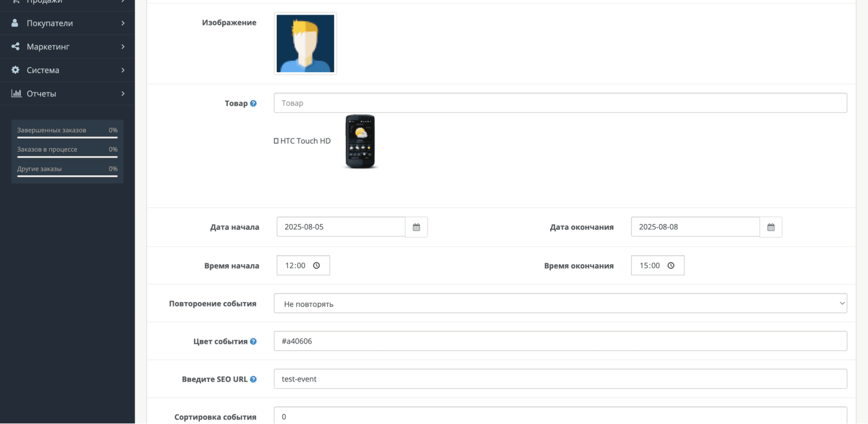Image resolution: width=868 pixels, height=424 pixels.
Task: Click the Введите SEO URL help icon
Action: tap(253, 380)
